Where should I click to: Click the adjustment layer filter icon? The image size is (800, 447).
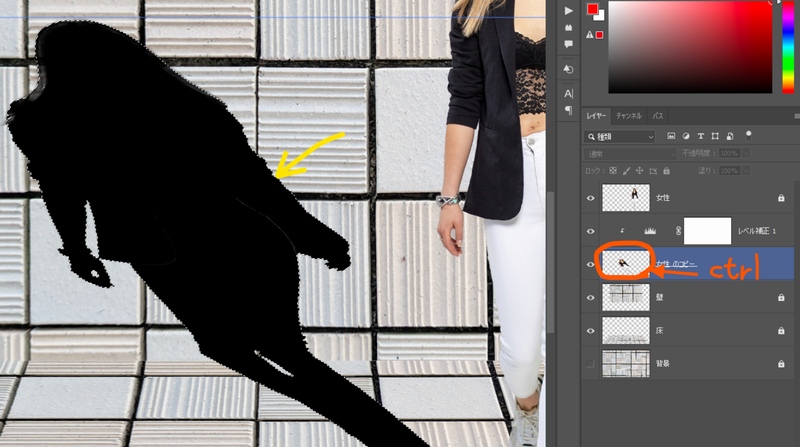(686, 136)
